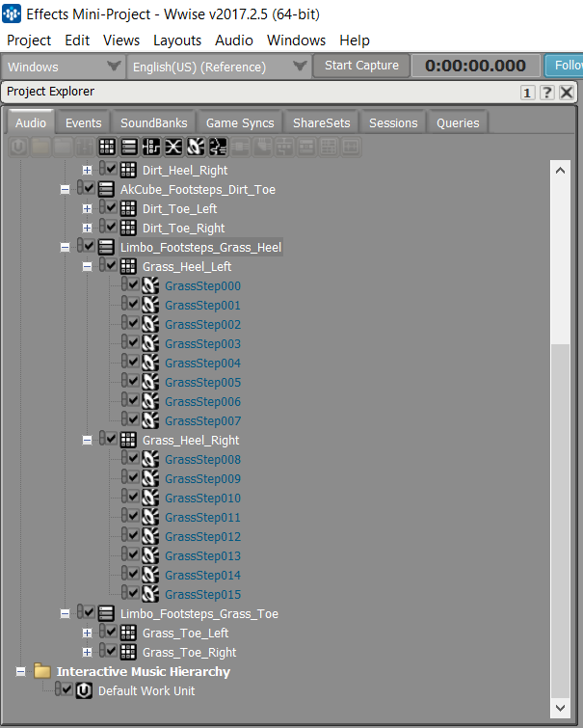This screenshot has width=583, height=728.
Task: Toggle inclusion checkbox for Default Work Unit
Action: point(66,689)
